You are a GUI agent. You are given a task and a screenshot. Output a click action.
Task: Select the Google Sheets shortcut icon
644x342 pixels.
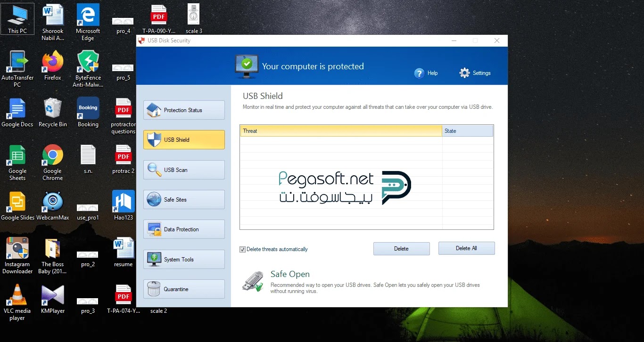point(17,163)
